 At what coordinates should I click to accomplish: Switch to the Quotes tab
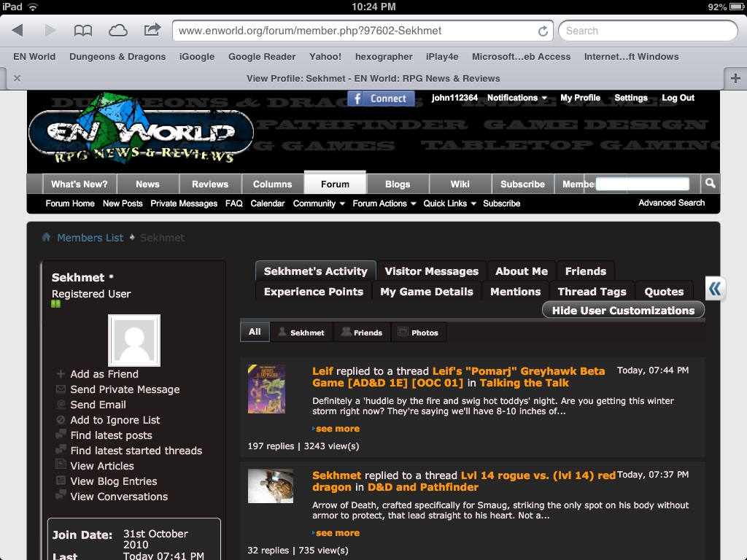coord(664,292)
